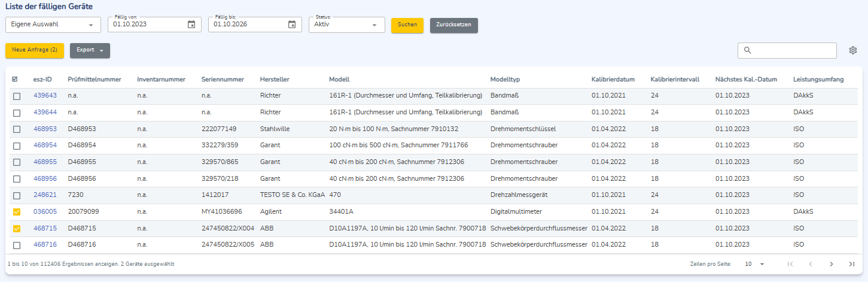Go to first page icon
The image size is (868, 282).
(790, 264)
